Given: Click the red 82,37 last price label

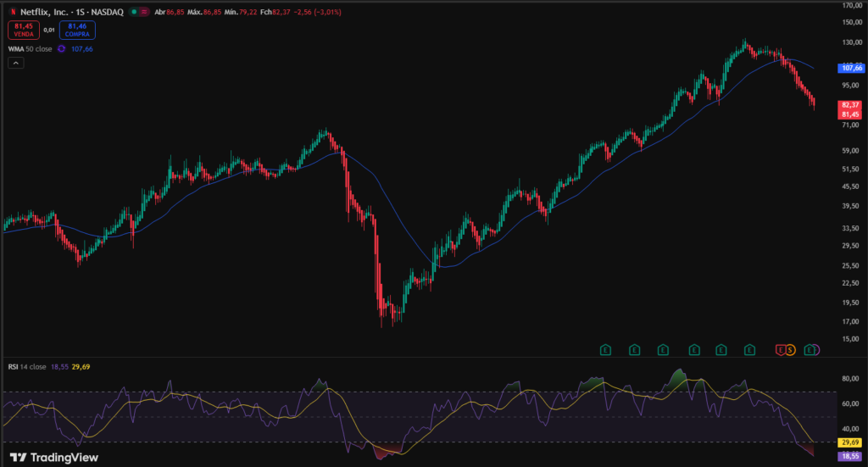Looking at the screenshot, I should pyautogui.click(x=851, y=104).
